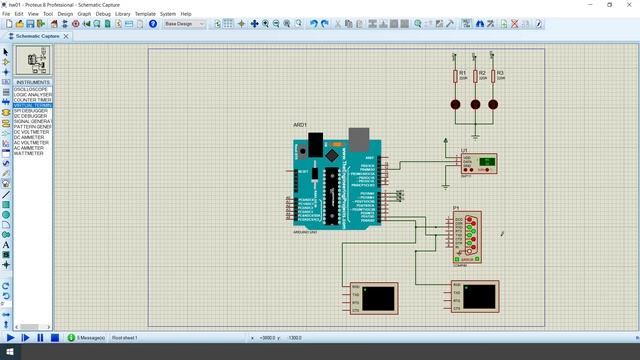Zoom out of the schematic
Image resolution: width=640 pixels, height=360 pixels.
coord(276,24)
